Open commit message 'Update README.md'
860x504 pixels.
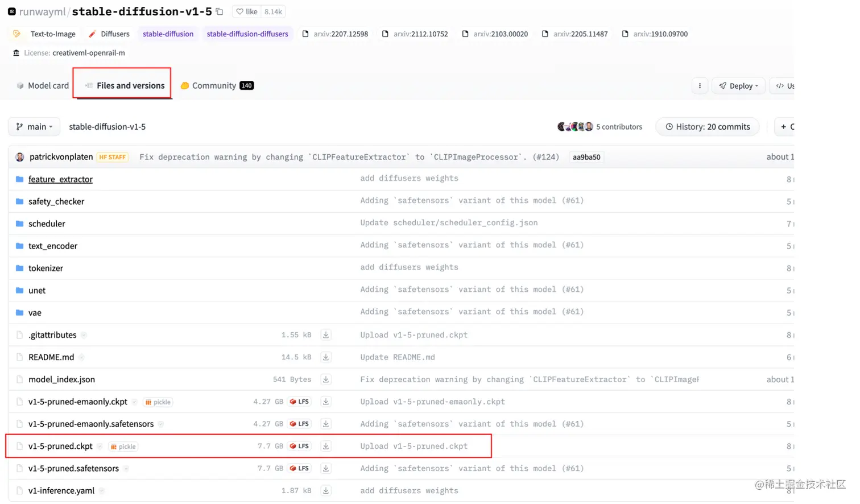398,357
